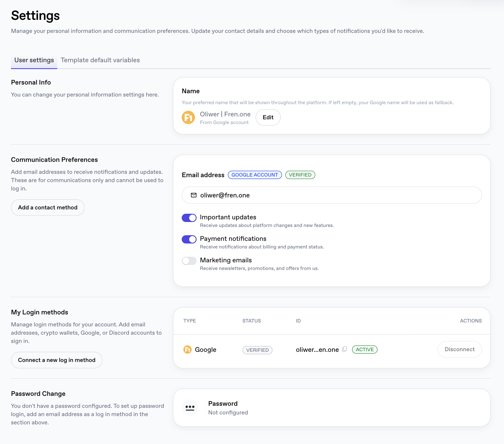Image resolution: width=504 pixels, height=444 pixels.
Task: Edit the preferred name
Action: pyautogui.click(x=268, y=117)
